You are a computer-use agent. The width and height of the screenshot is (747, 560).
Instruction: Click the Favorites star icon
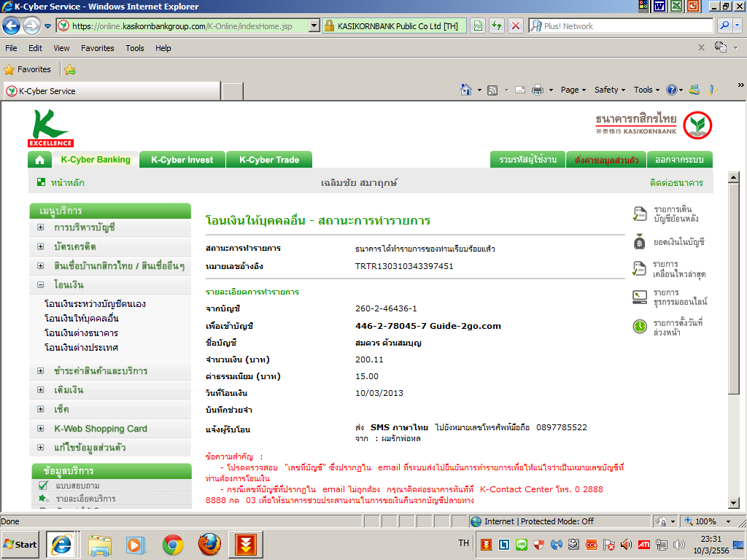pos(9,69)
